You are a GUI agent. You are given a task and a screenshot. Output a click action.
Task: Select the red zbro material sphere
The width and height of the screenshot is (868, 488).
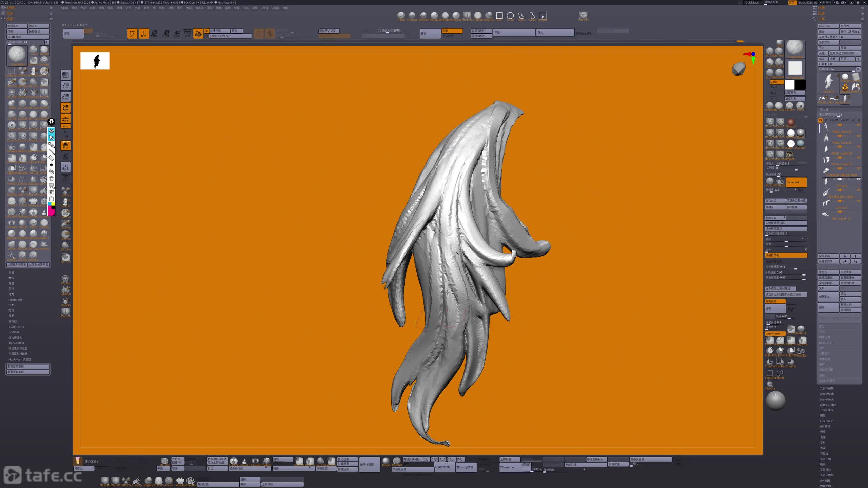coord(791,122)
